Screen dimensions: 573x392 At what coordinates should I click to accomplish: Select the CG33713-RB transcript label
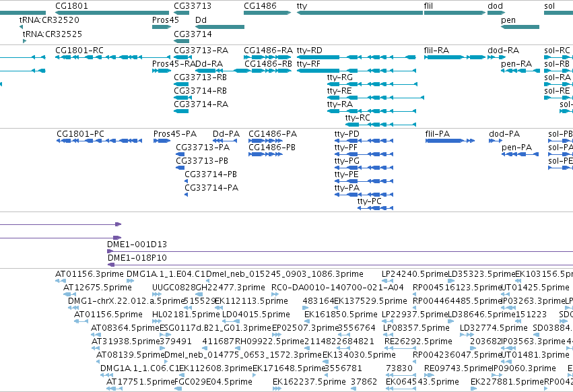(x=200, y=77)
